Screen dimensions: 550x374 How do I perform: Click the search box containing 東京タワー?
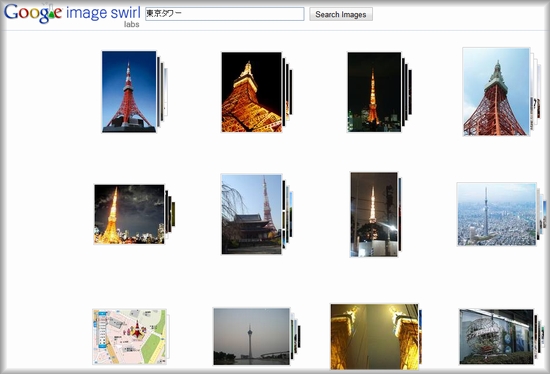(224, 14)
